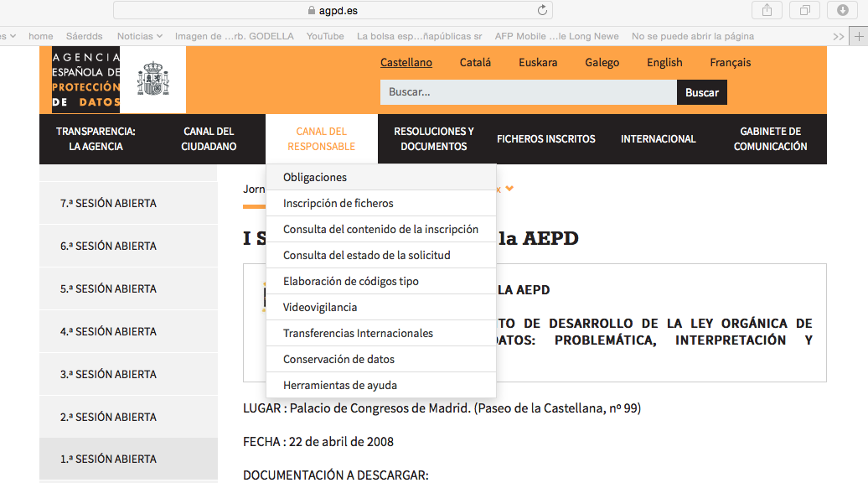The width and height of the screenshot is (868, 483).
Task: Select Obligaciones from the dropdown
Action: [381, 177]
